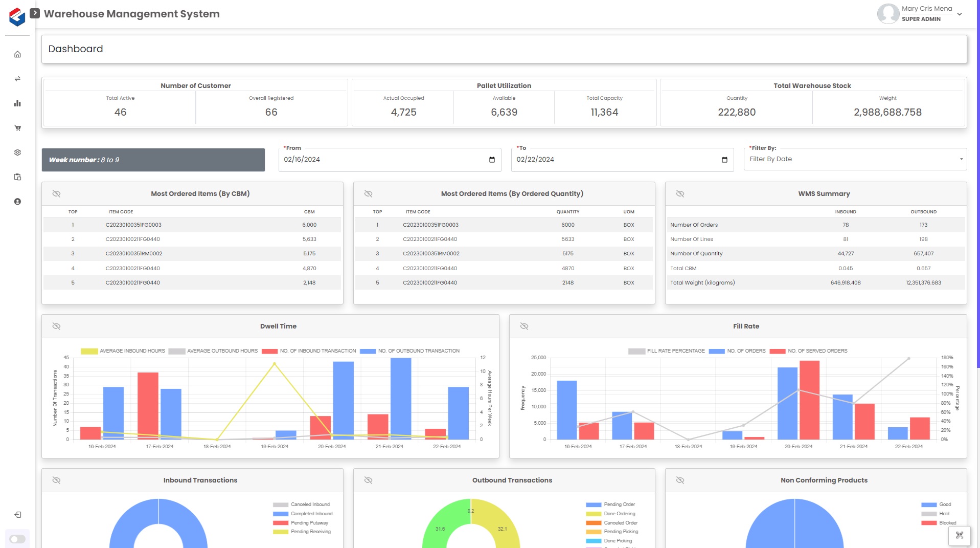Toggle Done Ordering legend item
Viewport: 980px width, 548px height.
tap(611, 514)
